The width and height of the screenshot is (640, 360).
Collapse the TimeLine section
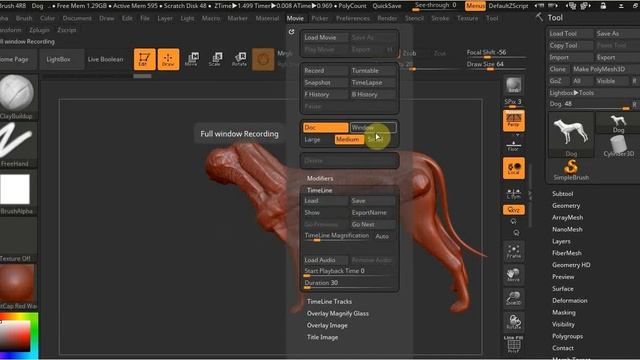[x=319, y=190]
